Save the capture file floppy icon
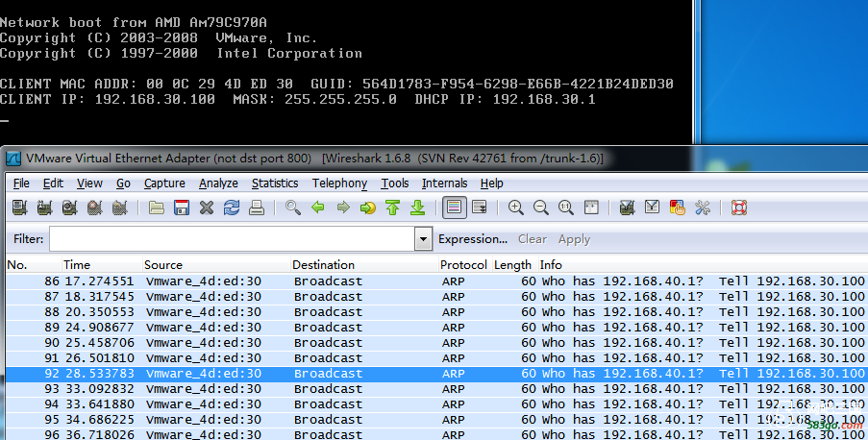Viewport: 868px width, 440px height. 182,208
